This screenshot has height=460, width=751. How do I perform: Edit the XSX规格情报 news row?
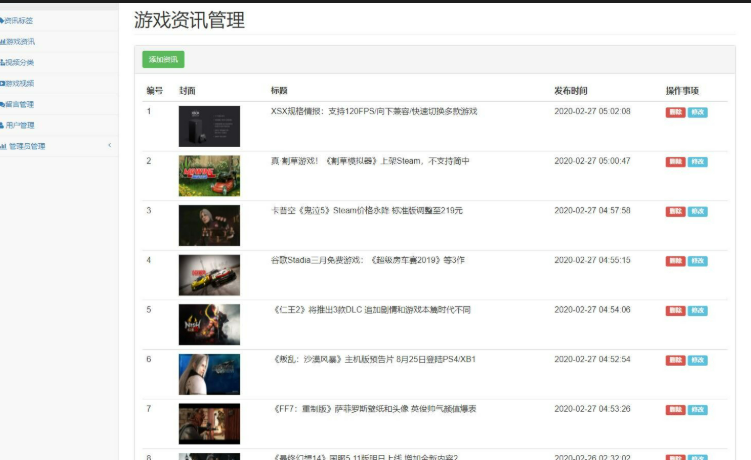tap(697, 112)
